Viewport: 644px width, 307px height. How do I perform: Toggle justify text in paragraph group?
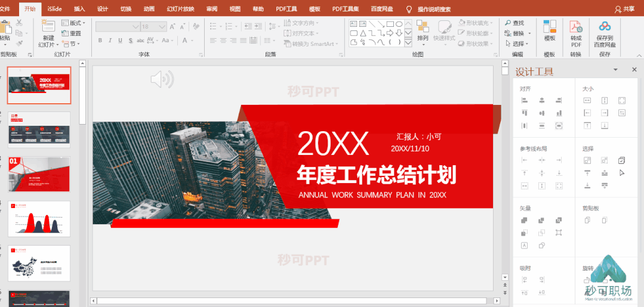point(243,40)
